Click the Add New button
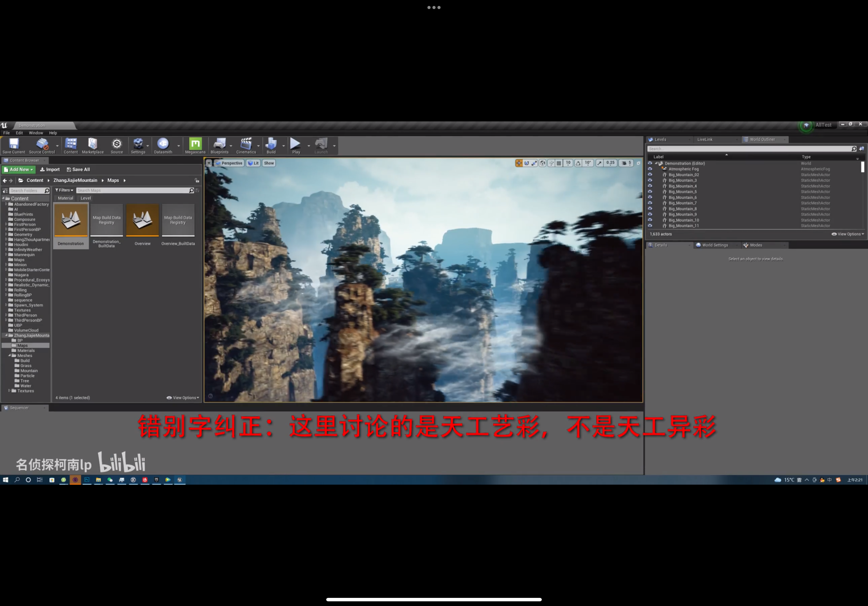The image size is (868, 606). [18, 169]
